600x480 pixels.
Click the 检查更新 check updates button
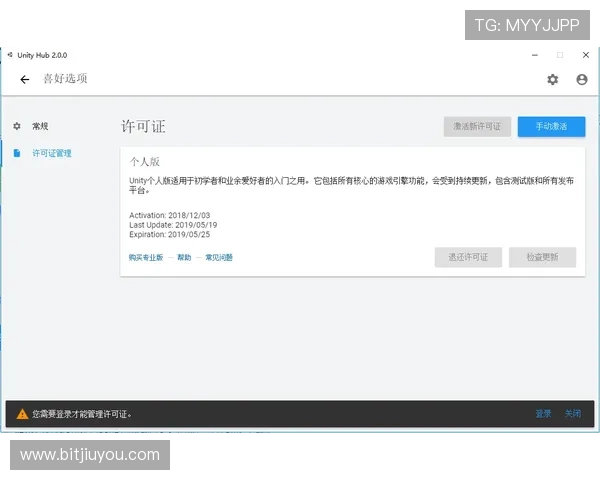542,257
